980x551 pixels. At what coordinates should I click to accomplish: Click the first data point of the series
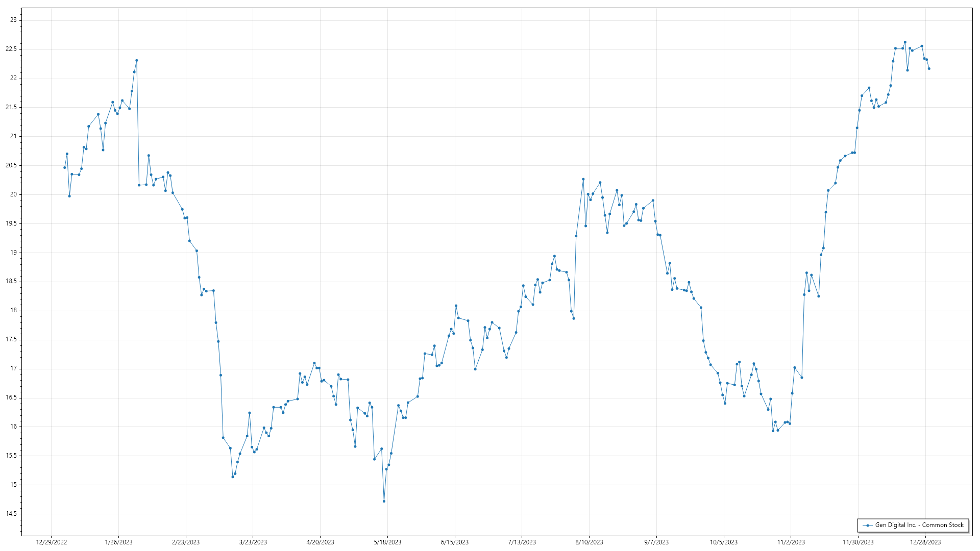pos(64,168)
